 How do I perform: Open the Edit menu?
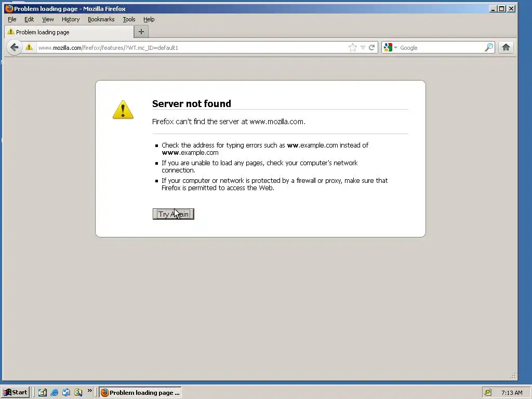pos(29,19)
